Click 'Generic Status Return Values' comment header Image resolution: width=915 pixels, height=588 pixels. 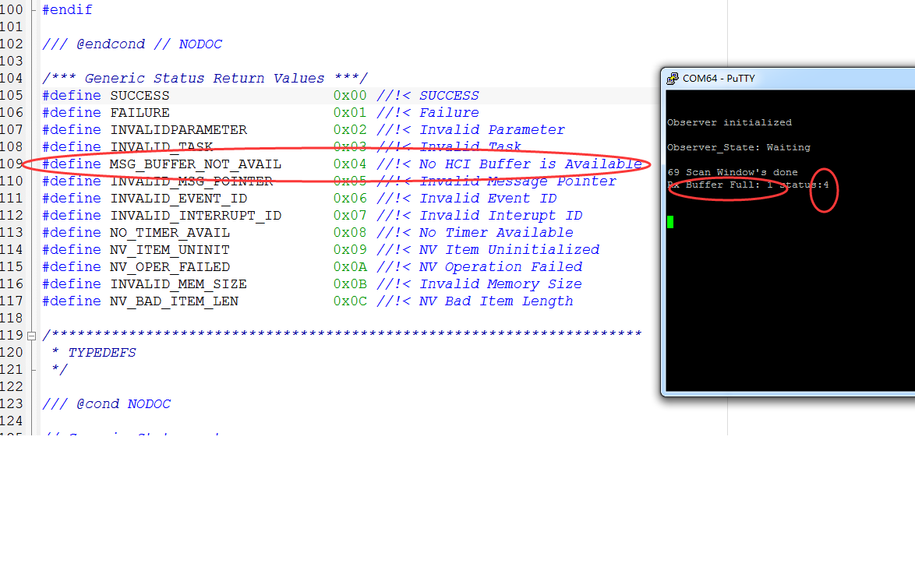(x=204, y=78)
